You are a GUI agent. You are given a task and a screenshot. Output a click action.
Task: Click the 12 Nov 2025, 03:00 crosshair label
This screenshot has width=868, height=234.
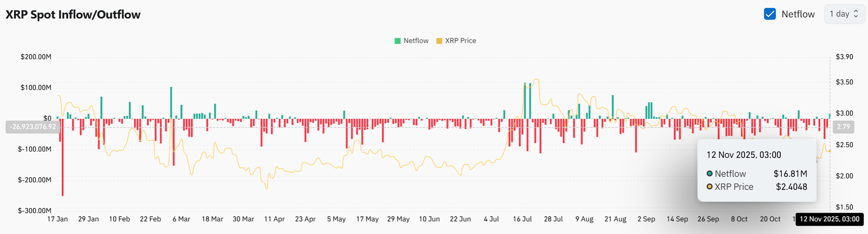pos(829,219)
